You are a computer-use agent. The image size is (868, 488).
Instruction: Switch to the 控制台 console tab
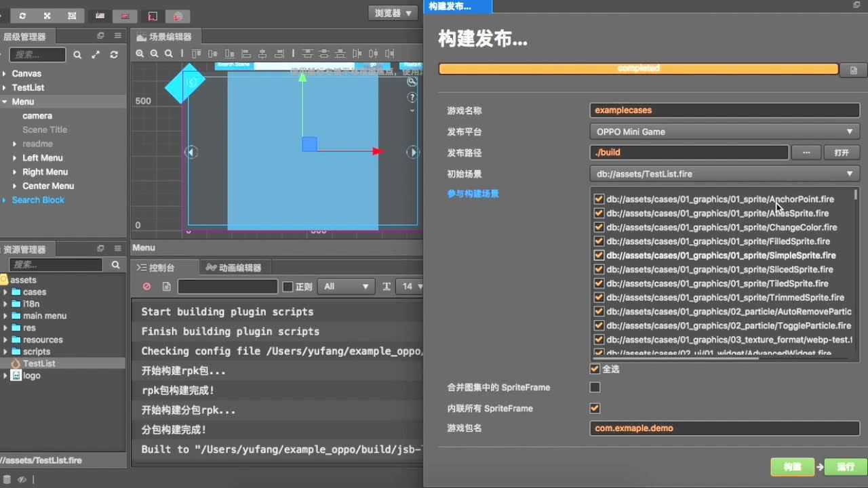tap(163, 268)
